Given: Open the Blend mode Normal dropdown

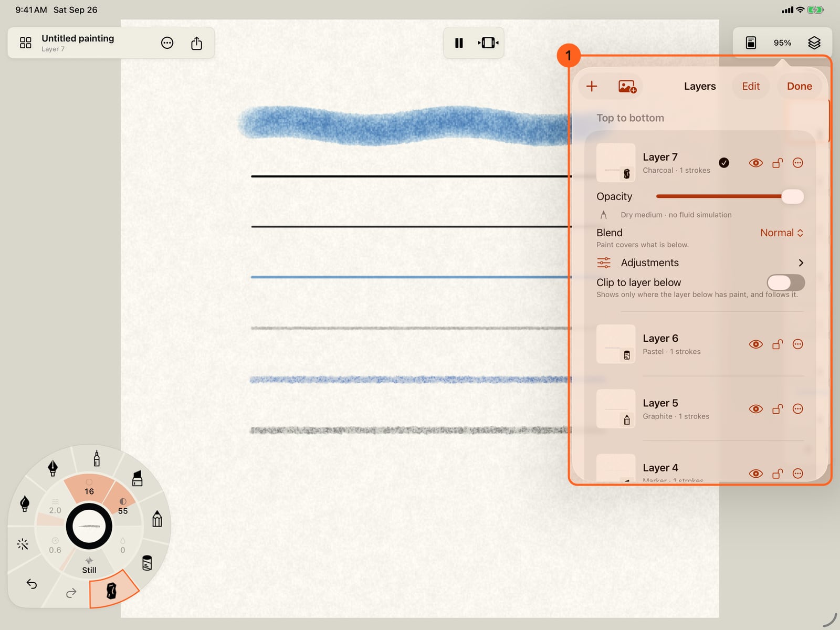Looking at the screenshot, I should pos(782,233).
